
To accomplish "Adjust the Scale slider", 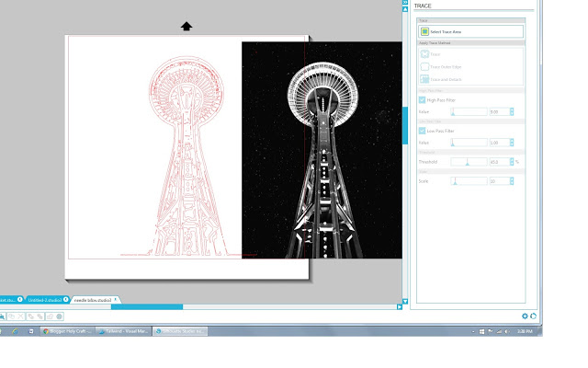I will [469, 181].
